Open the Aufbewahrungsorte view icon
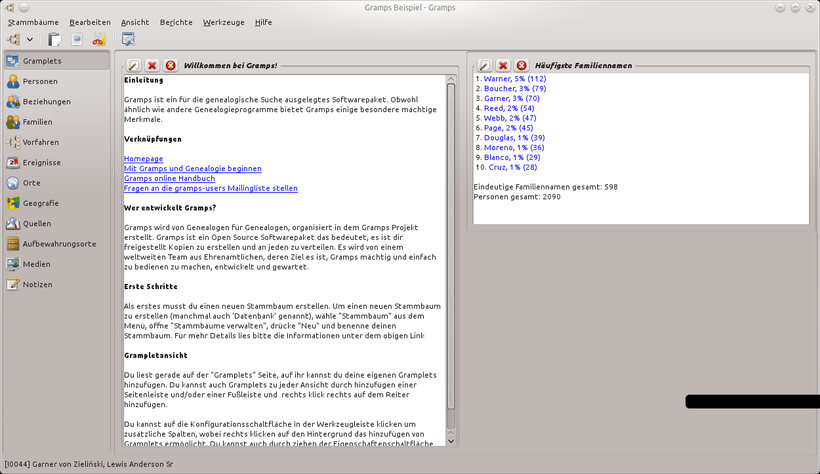Viewport: 820px width, 474px height. coord(13,244)
